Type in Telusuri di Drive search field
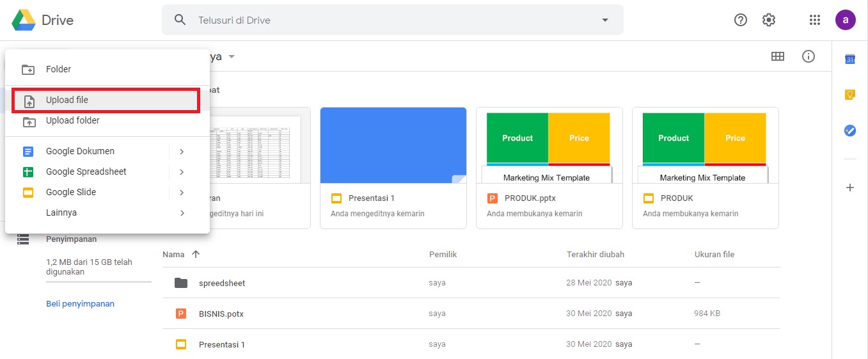The height and width of the screenshot is (359, 868). [x=392, y=20]
